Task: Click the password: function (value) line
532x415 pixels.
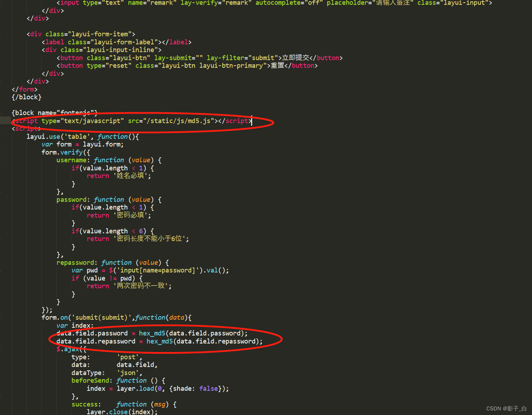Action: (x=109, y=199)
